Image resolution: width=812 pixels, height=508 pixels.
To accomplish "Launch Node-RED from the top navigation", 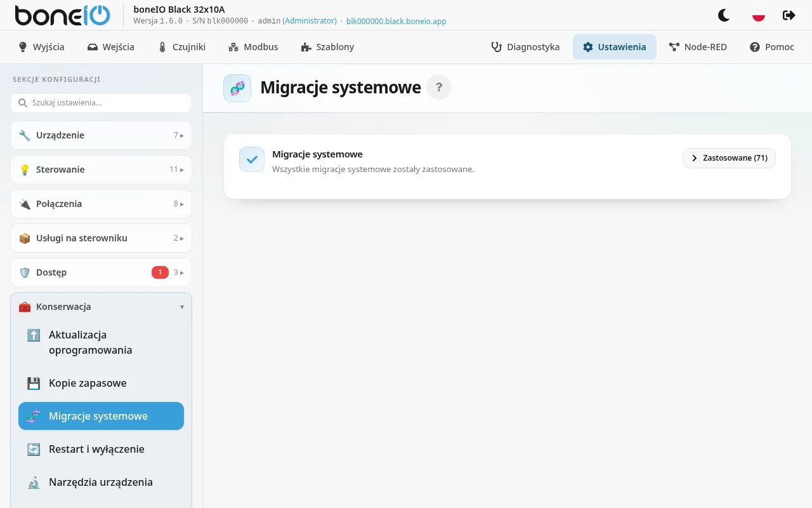I will pyautogui.click(x=698, y=47).
